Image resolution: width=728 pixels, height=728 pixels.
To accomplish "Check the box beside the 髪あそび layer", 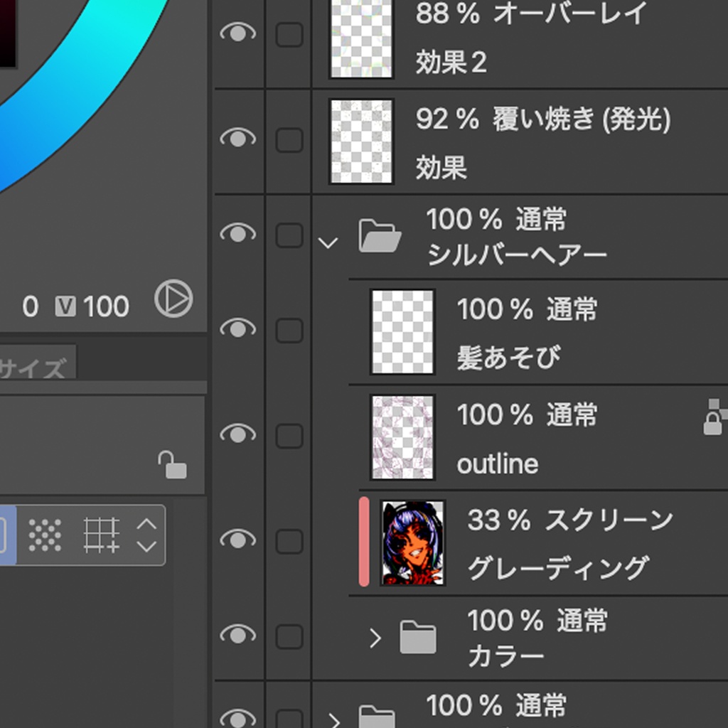I will coord(289,331).
